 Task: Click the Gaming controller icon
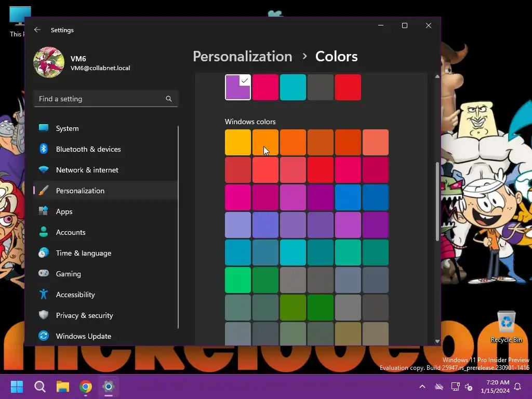pyautogui.click(x=44, y=273)
